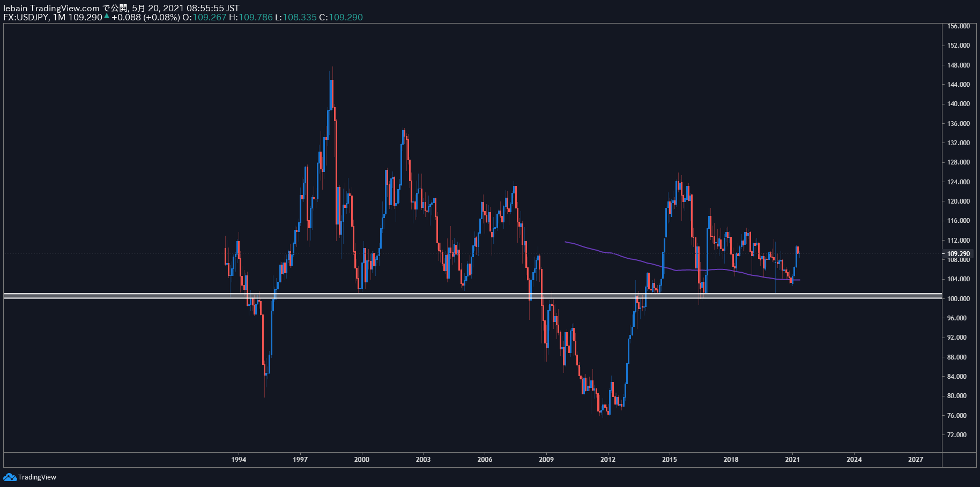Click the low value L:108.335
This screenshot has width=980, height=487.
click(296, 17)
